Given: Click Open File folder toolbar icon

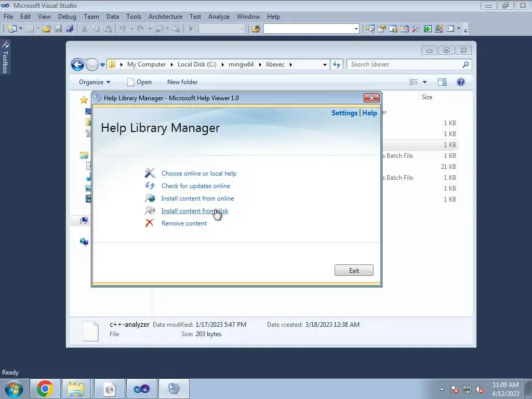Looking at the screenshot, I should tap(46, 29).
